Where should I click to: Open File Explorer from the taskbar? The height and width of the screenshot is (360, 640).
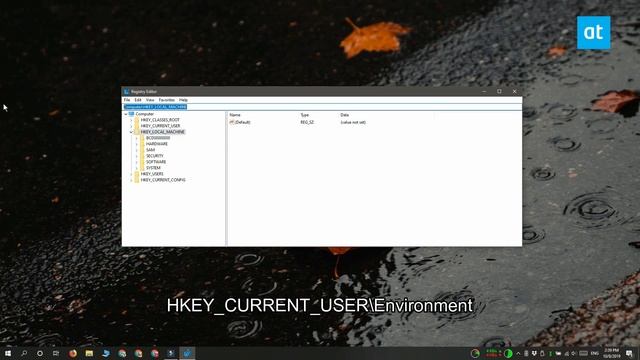[x=89, y=353]
